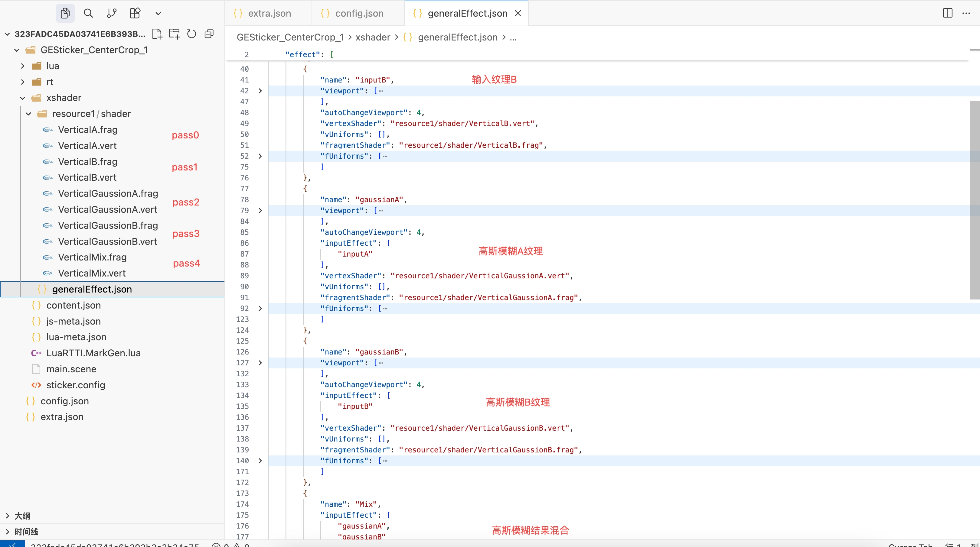
Task: Open sticker.config file
Action: click(x=76, y=385)
